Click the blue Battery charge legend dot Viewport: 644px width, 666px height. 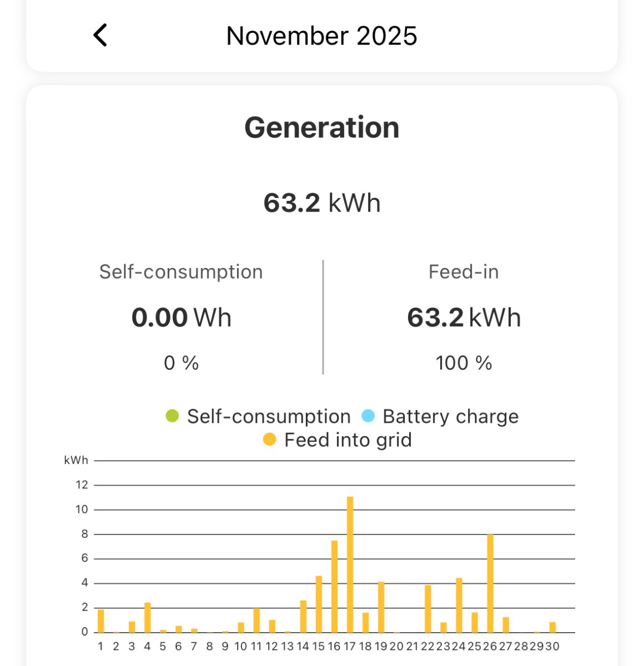point(368,416)
